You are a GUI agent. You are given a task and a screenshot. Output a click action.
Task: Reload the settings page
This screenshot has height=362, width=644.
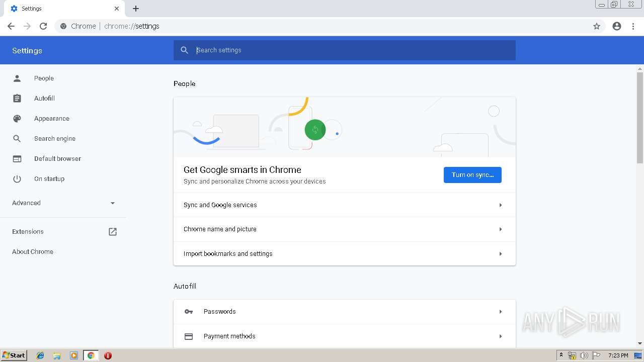pos(43,26)
